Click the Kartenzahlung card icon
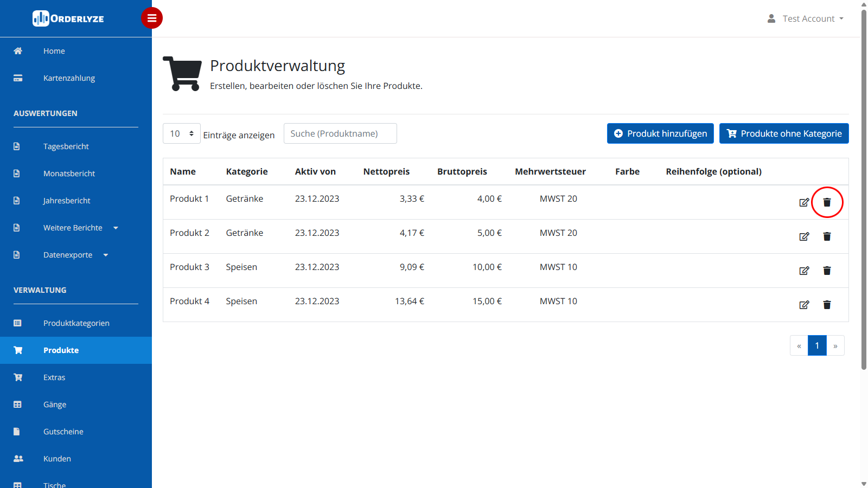 tap(18, 78)
